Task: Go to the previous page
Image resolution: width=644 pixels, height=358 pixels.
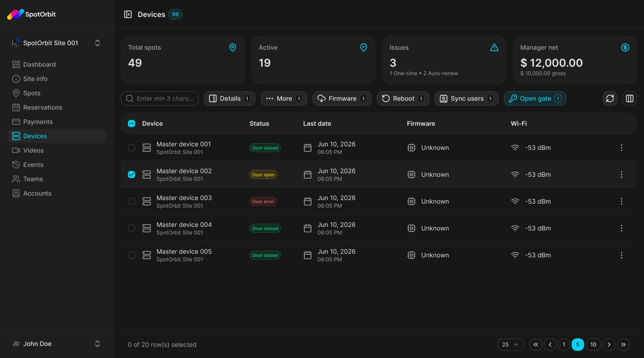Action: pyautogui.click(x=550, y=345)
